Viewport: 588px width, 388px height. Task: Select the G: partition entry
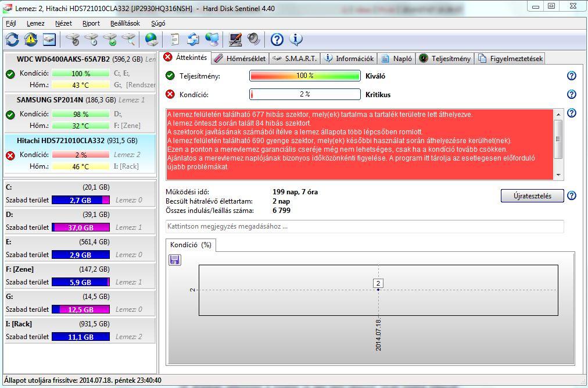[80, 303]
